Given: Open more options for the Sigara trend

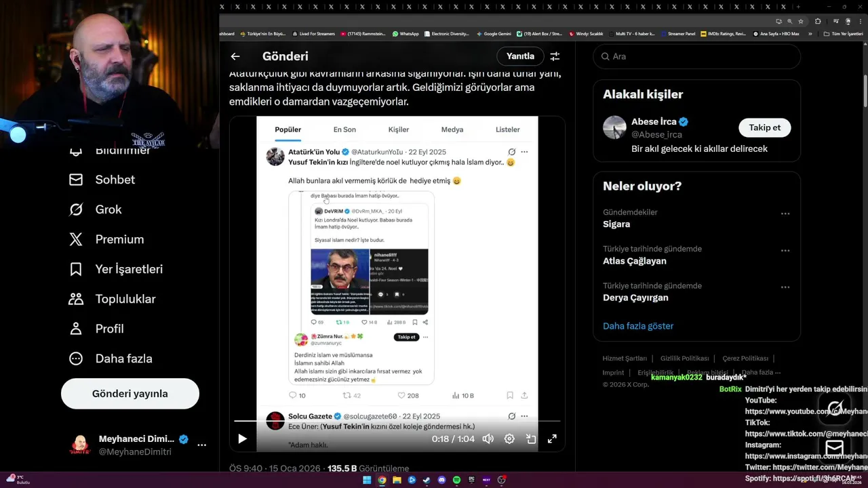Looking at the screenshot, I should click(785, 213).
